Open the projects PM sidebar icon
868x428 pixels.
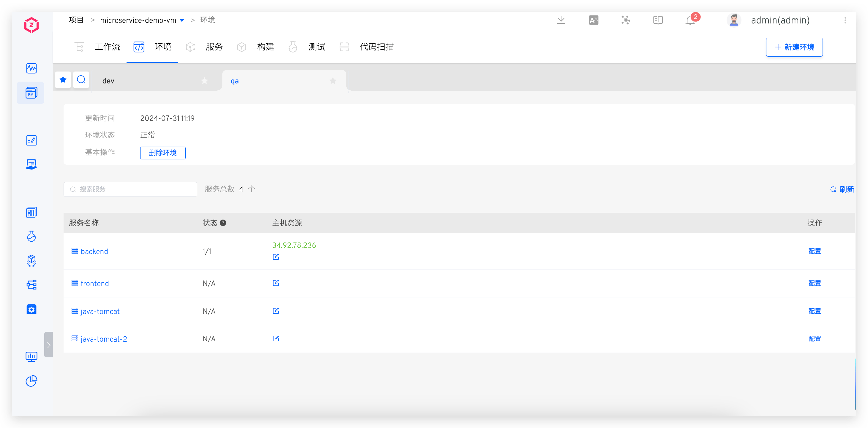tap(31, 93)
